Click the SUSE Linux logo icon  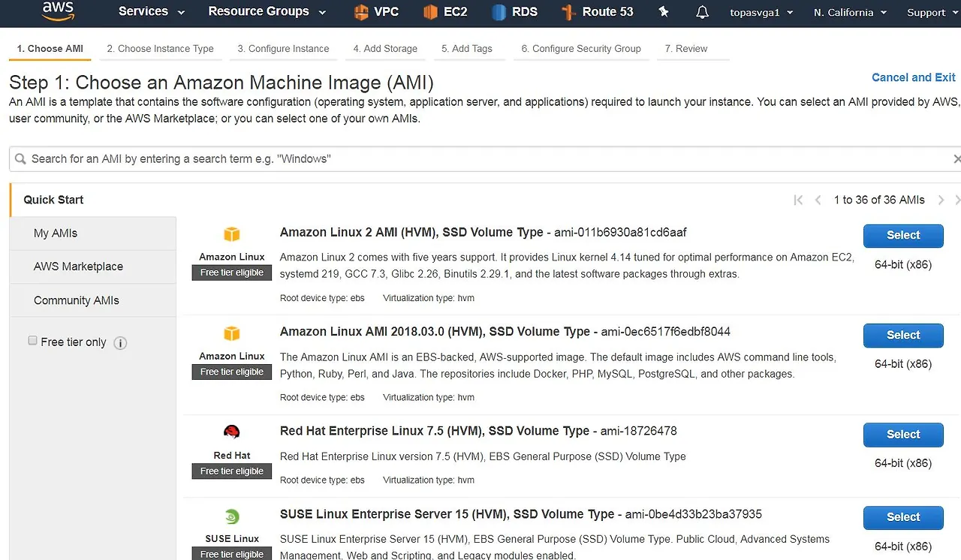pos(232,516)
